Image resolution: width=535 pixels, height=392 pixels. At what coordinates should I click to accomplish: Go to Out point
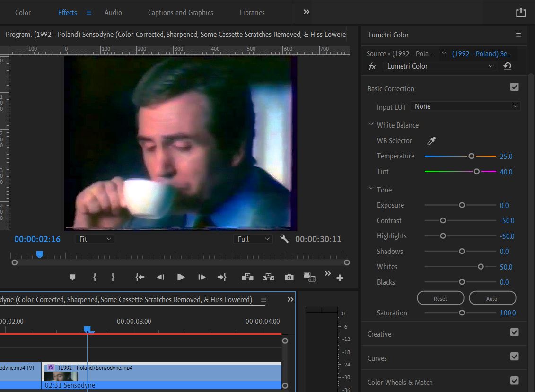pyautogui.click(x=222, y=278)
